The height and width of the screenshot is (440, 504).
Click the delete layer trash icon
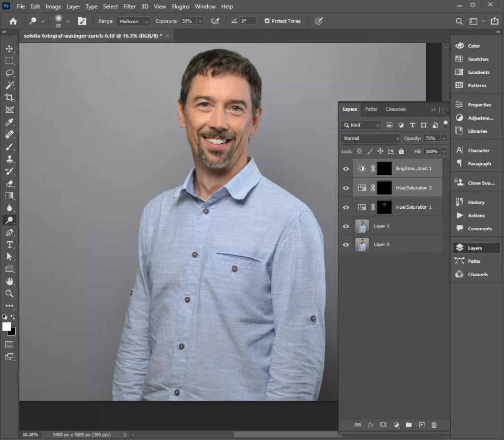pyautogui.click(x=434, y=425)
